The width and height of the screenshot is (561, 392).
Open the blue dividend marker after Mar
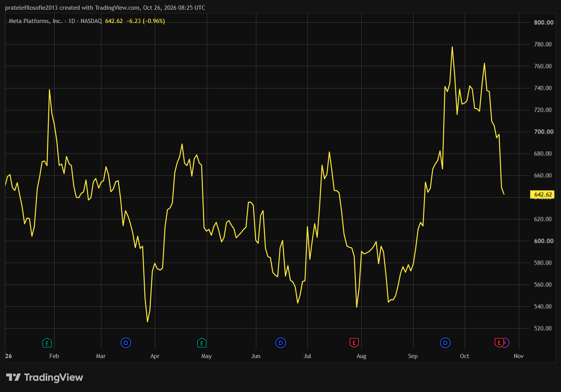pos(126,343)
